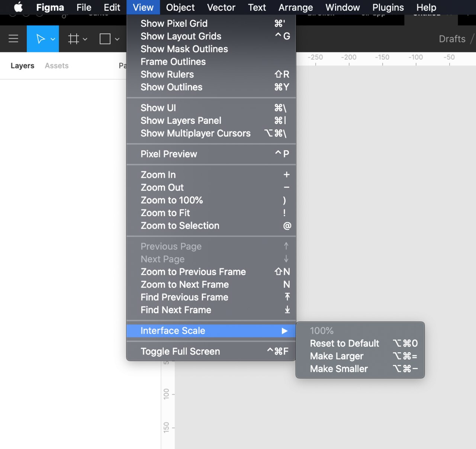Choose Make Larger interface scale
This screenshot has height=449, width=476.
coord(360,356)
